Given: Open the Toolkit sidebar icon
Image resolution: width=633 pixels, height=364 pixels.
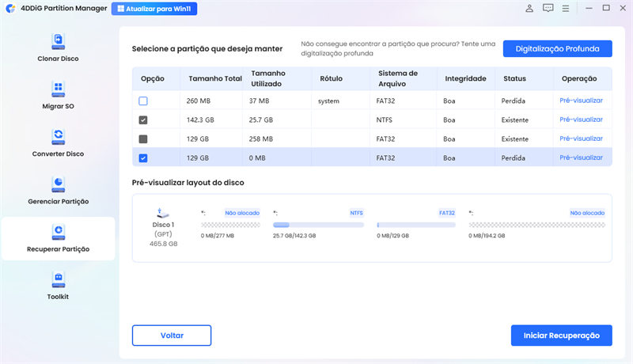Looking at the screenshot, I should tap(58, 279).
